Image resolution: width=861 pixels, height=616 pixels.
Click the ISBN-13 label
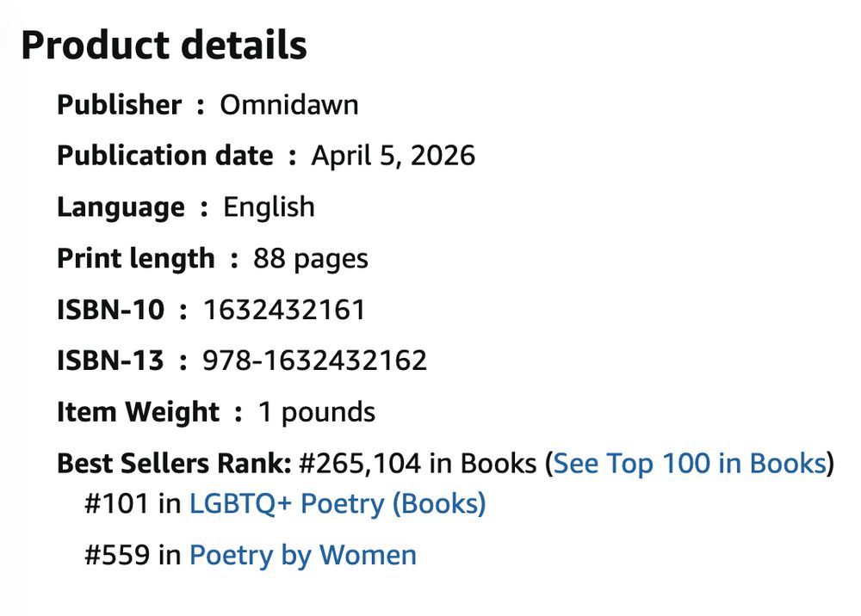coord(109,360)
